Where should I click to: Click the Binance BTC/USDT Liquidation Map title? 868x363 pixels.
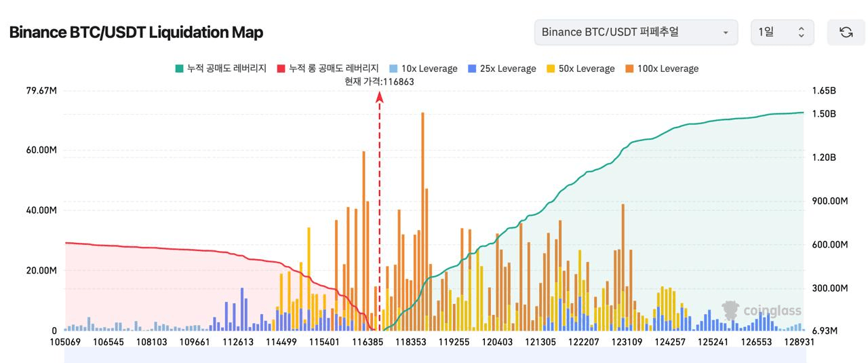pyautogui.click(x=136, y=32)
